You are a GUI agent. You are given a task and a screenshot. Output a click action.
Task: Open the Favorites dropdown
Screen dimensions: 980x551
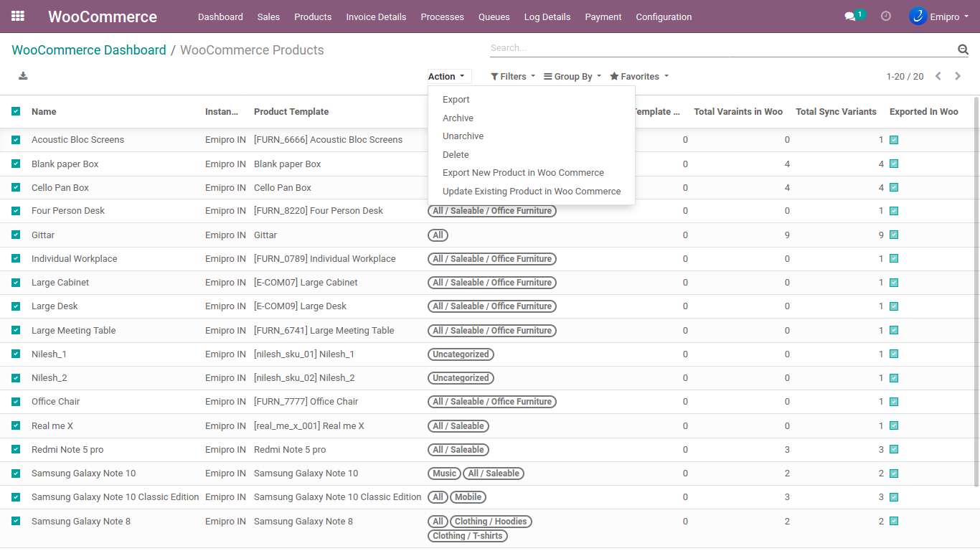click(639, 77)
